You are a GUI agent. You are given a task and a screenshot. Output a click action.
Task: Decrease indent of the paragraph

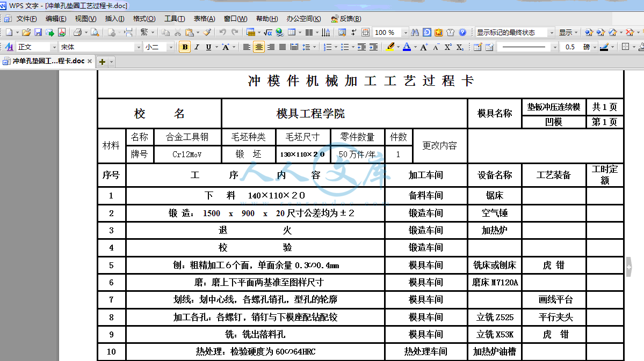pyautogui.click(x=362, y=47)
